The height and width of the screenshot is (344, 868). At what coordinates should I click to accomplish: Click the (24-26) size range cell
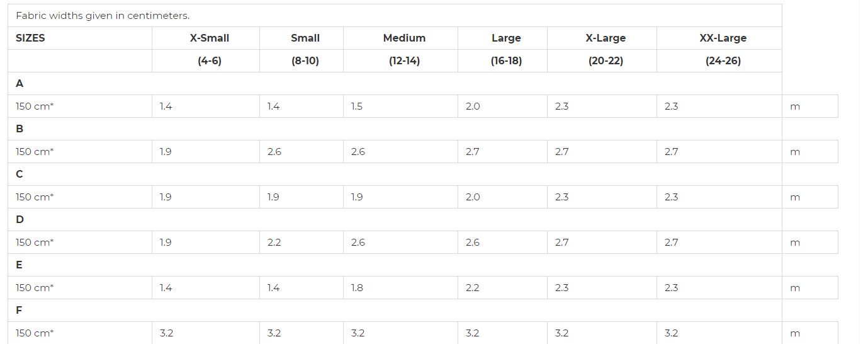(723, 61)
